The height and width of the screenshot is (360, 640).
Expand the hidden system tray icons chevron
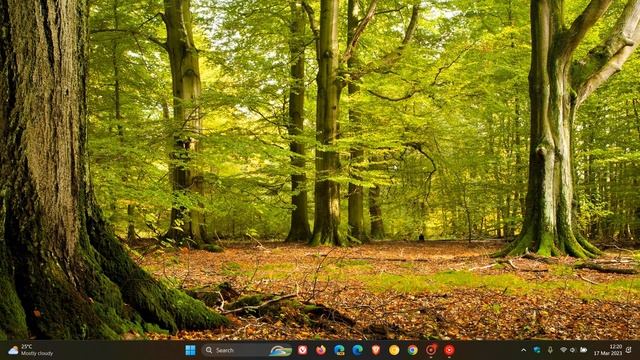click(x=524, y=350)
